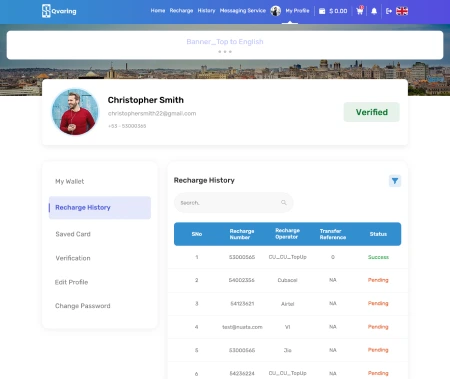
Task: Click the small profile avatar in navbar
Action: click(275, 11)
